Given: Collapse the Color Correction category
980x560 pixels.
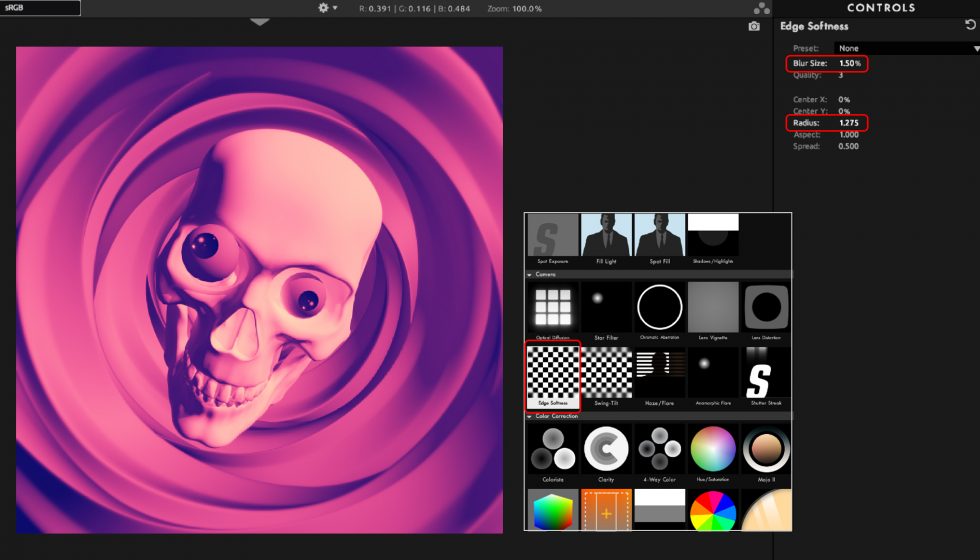Looking at the screenshot, I should [531, 415].
